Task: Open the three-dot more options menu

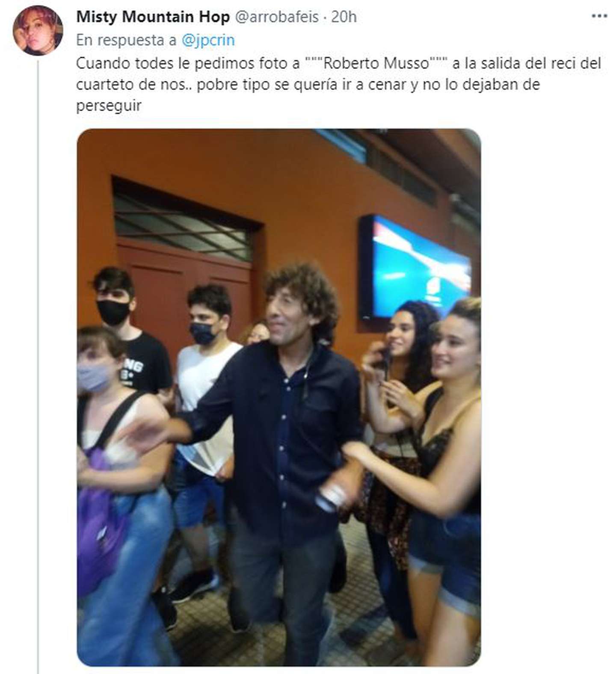Action: coord(599,16)
